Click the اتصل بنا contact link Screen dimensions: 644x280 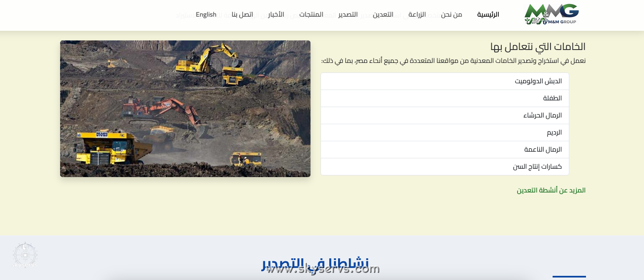pyautogui.click(x=242, y=15)
